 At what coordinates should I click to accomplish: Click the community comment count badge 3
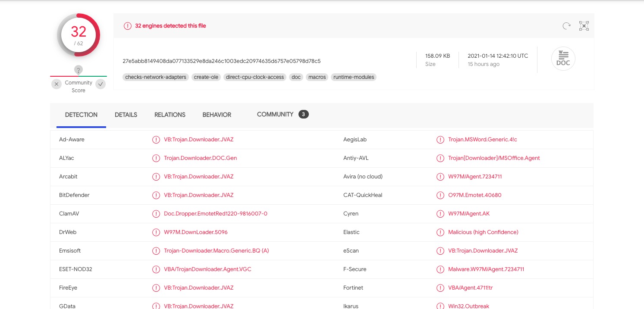point(304,114)
